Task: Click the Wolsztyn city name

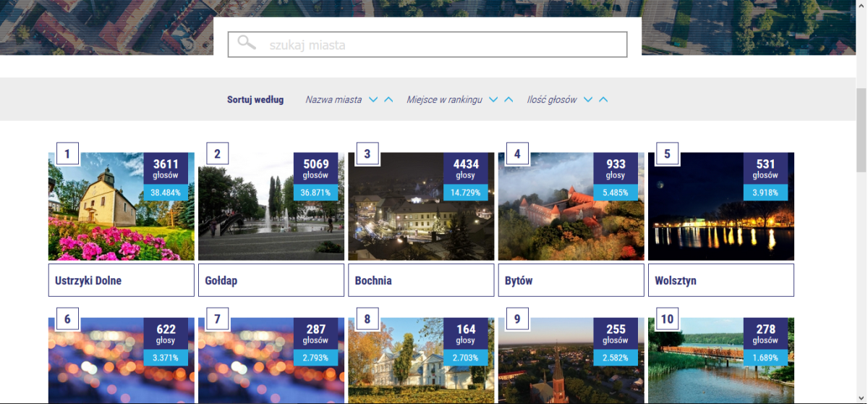Action: 676,280
